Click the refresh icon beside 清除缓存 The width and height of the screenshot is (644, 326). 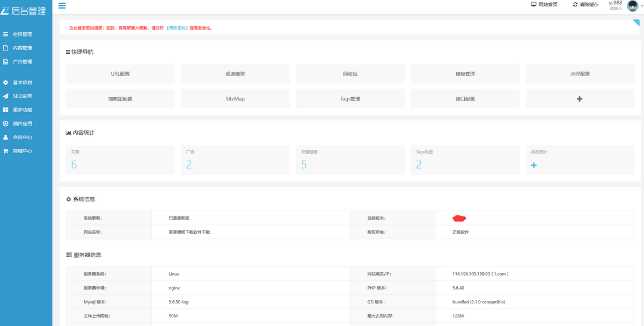(575, 4)
